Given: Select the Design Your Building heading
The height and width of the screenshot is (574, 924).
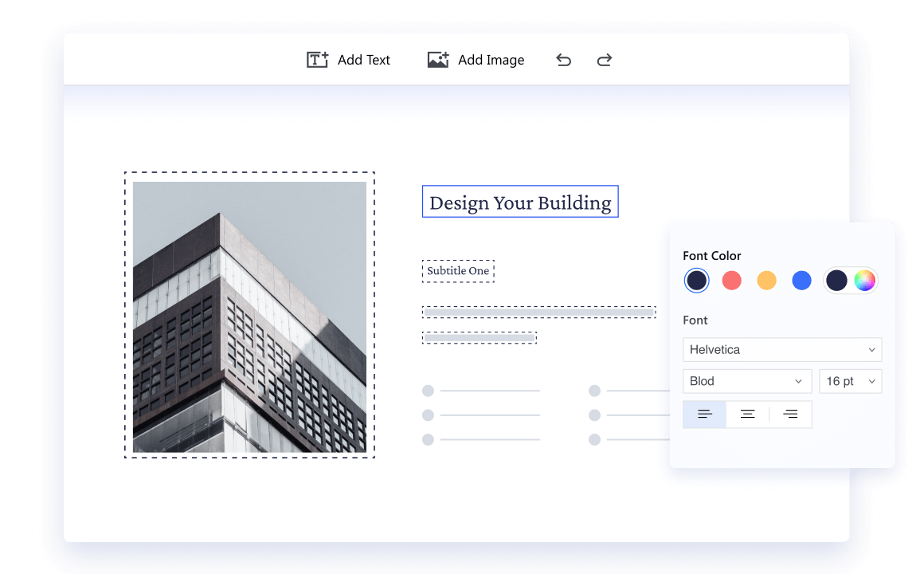Looking at the screenshot, I should tap(520, 202).
